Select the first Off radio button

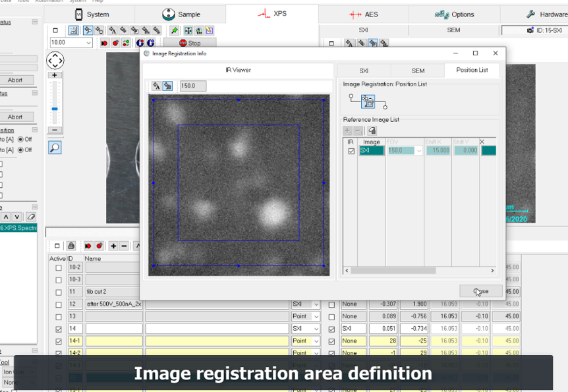20,139
